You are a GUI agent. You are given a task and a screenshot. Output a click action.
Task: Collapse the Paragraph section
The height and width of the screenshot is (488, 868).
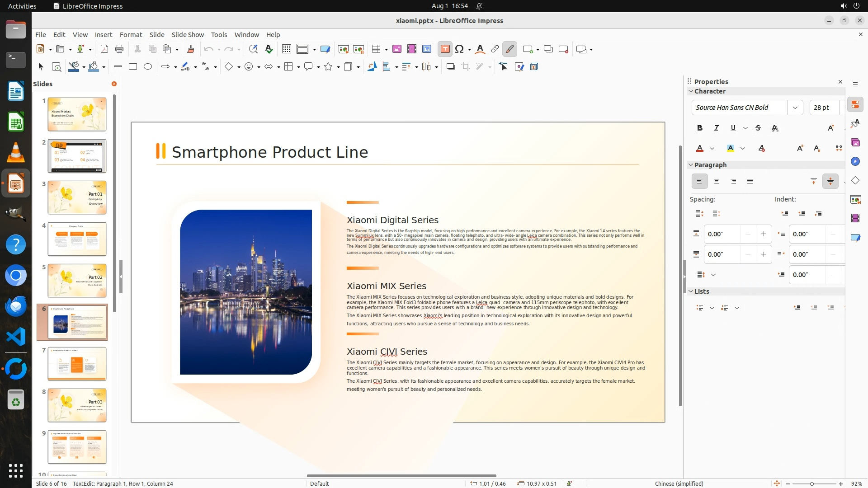pos(691,165)
